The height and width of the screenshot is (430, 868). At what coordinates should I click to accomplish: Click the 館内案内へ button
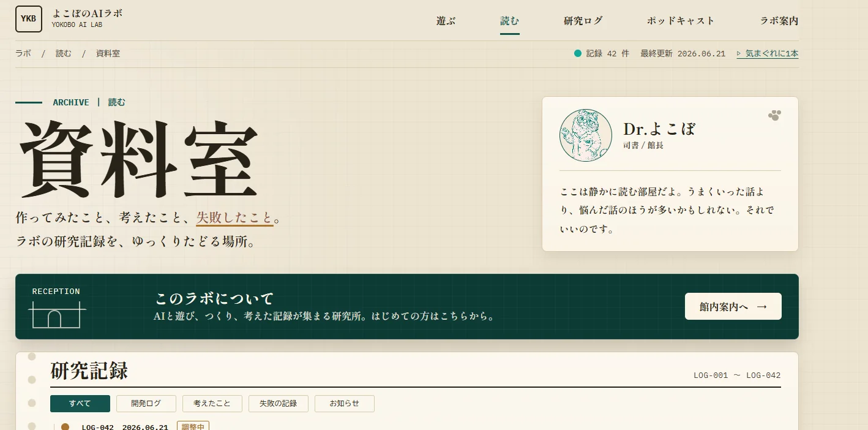733,306
